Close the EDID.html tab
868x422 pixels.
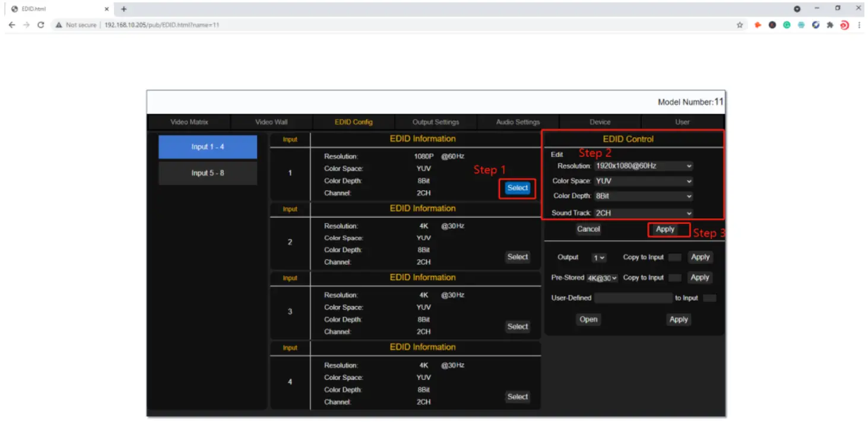coord(107,9)
